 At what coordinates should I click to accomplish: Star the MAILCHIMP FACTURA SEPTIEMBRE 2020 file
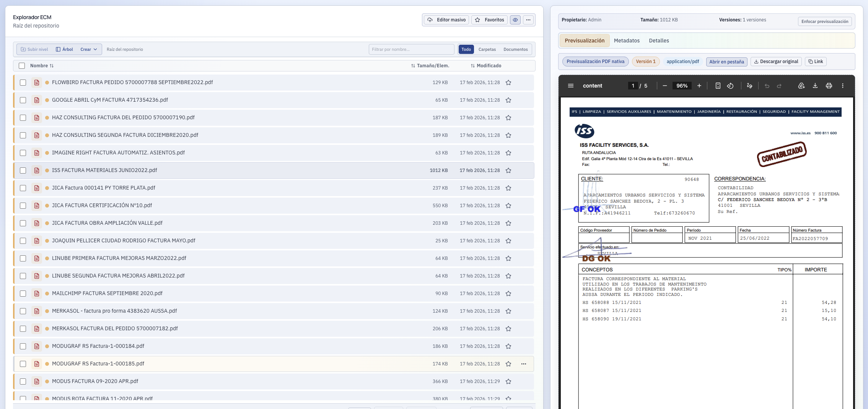508,293
